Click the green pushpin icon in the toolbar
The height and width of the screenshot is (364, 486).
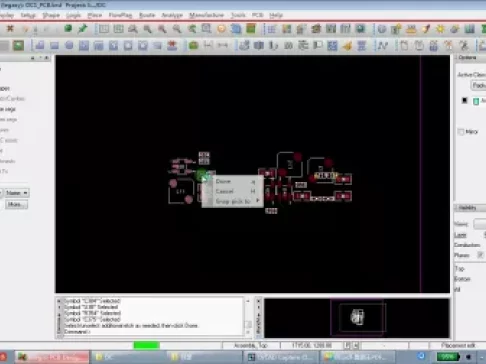pyautogui.click(x=82, y=29)
